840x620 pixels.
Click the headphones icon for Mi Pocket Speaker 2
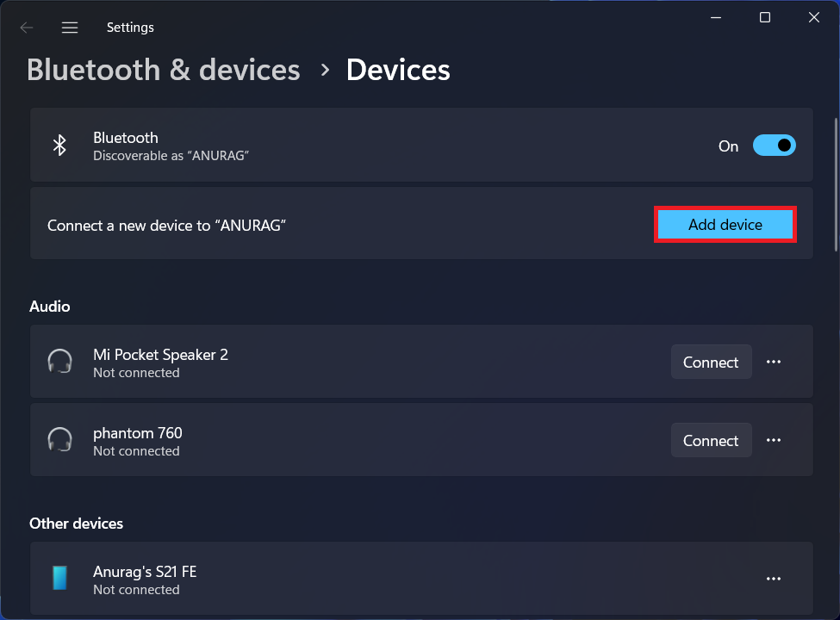tap(59, 362)
